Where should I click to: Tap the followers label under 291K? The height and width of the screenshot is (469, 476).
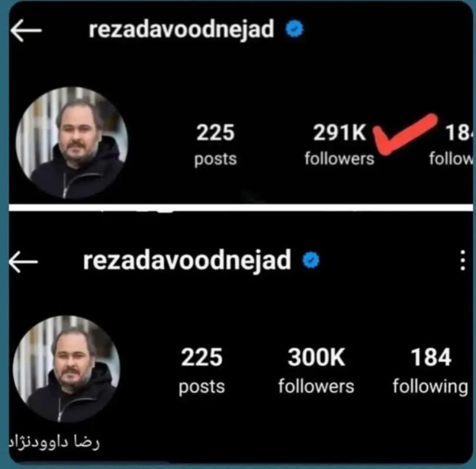point(340,159)
